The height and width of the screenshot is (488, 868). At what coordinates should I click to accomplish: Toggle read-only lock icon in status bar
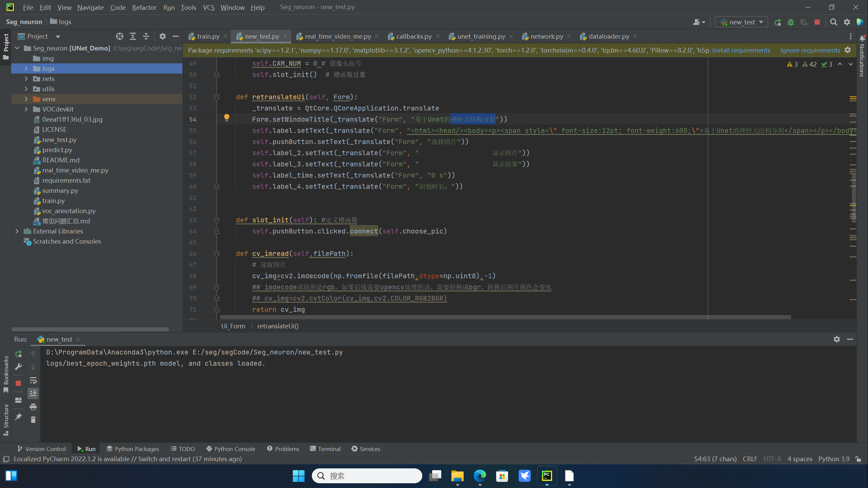pyautogui.click(x=858, y=459)
